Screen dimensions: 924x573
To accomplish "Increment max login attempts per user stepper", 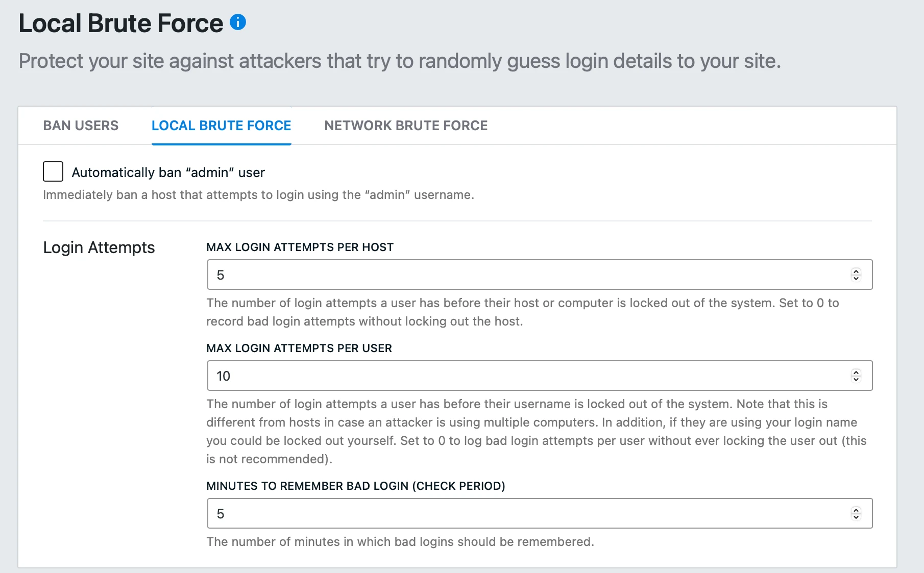I will (x=856, y=372).
